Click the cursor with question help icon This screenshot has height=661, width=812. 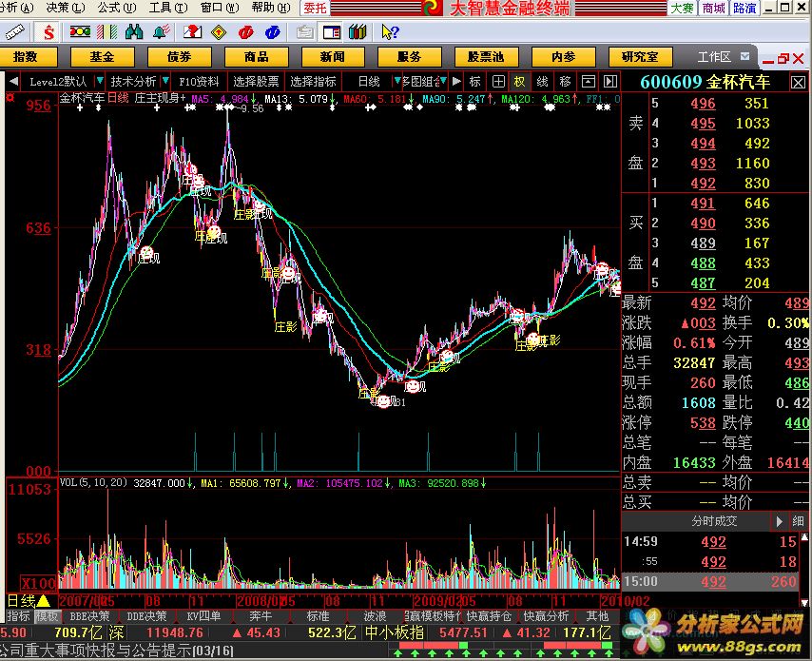(x=390, y=32)
